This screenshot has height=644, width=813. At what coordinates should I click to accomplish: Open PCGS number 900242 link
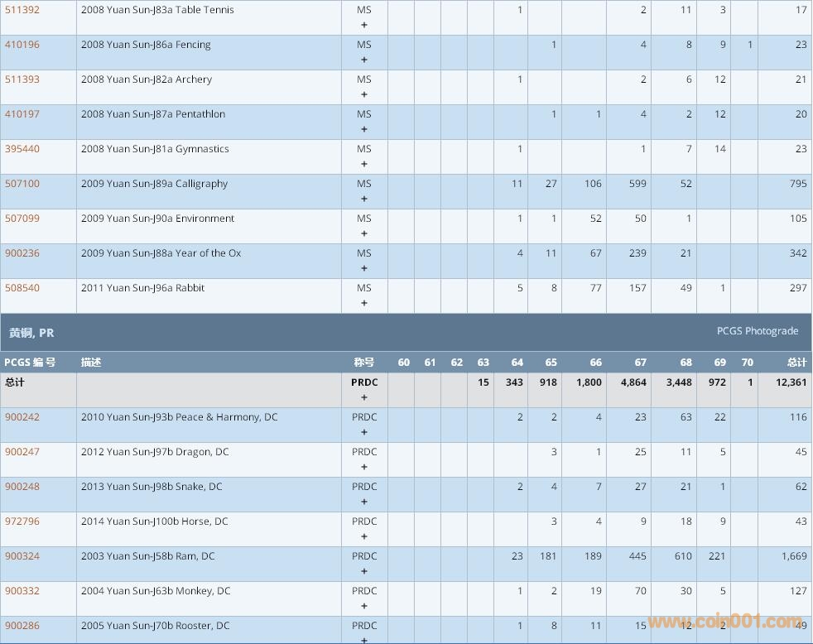click(x=22, y=417)
